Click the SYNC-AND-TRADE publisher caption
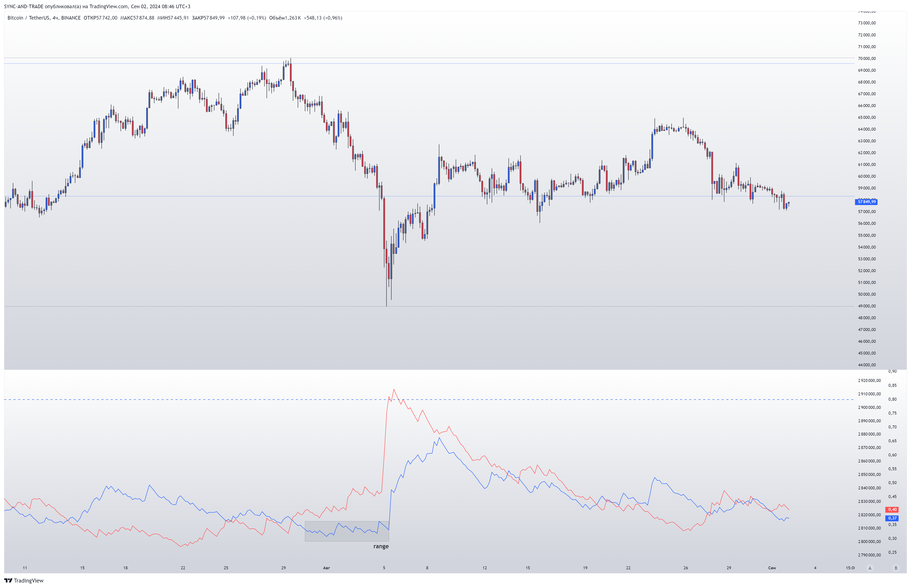Viewport: 911px width, 588px height. (97, 7)
